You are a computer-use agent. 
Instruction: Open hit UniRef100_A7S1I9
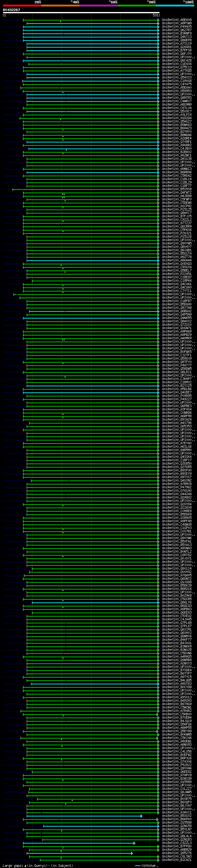click(176, 43)
